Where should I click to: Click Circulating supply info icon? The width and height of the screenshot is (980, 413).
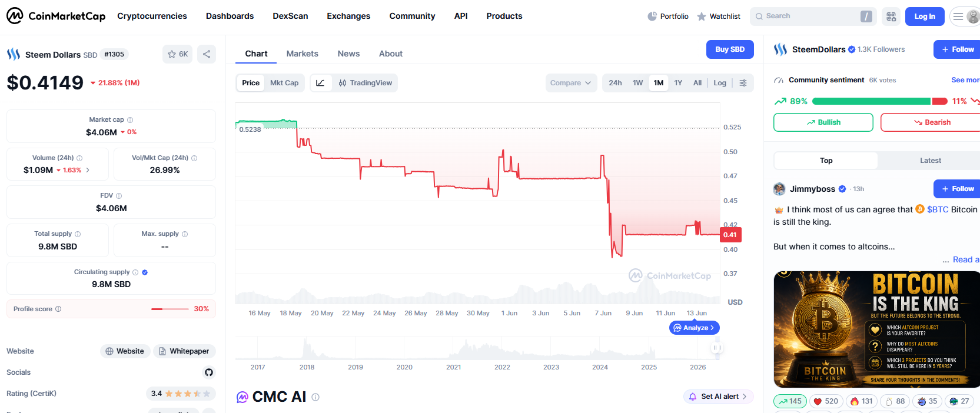[x=135, y=272]
